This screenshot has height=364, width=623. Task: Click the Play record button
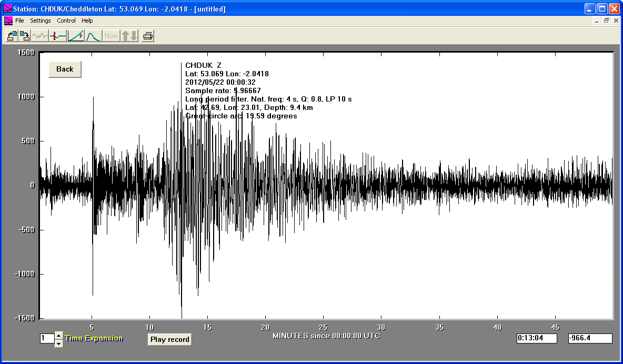(x=169, y=339)
